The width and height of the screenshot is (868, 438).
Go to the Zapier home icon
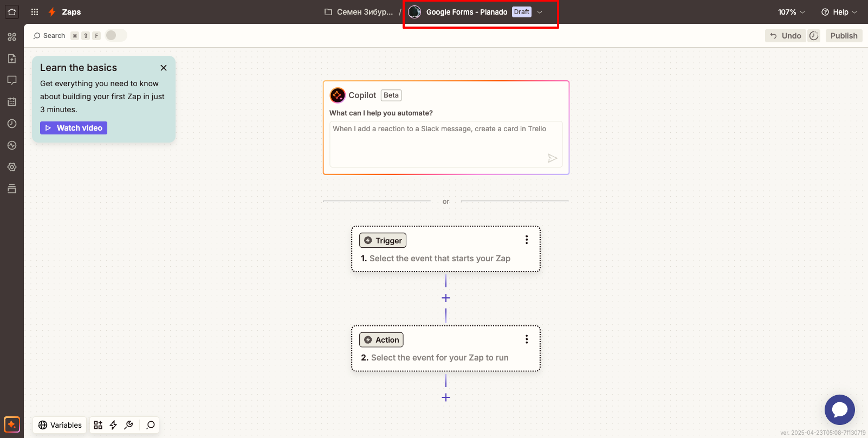coord(12,12)
